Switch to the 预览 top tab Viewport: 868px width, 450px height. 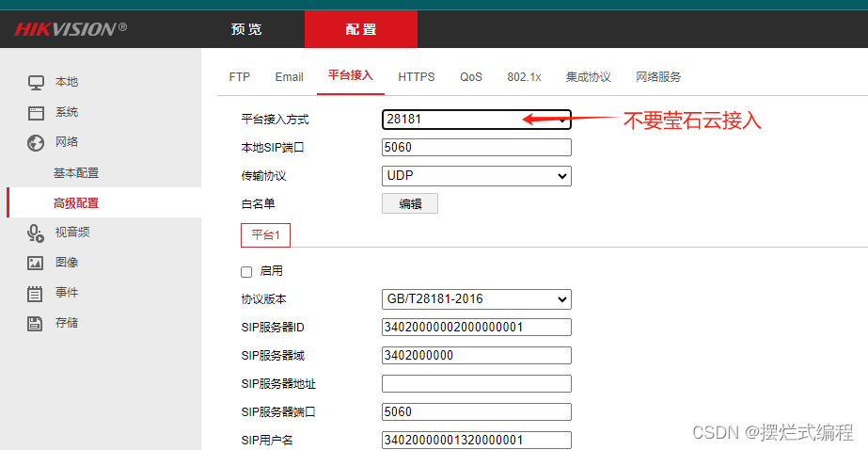[x=246, y=29]
